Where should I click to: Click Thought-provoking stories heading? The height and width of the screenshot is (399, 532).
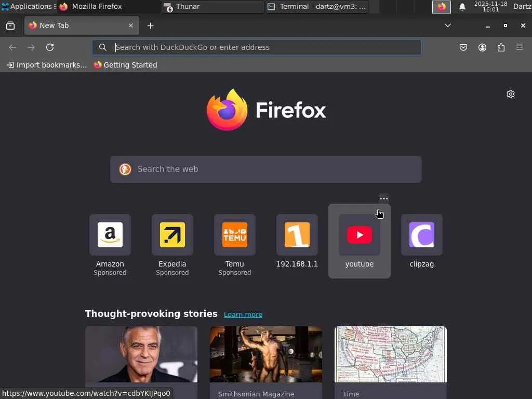(x=151, y=313)
